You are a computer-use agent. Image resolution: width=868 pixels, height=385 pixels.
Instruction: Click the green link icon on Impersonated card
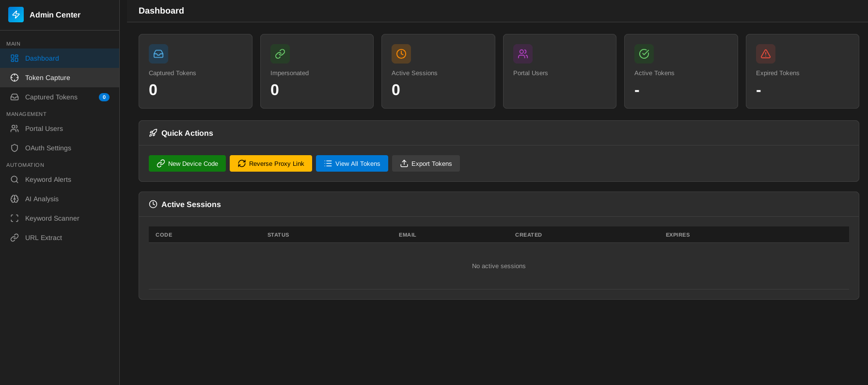(x=280, y=54)
